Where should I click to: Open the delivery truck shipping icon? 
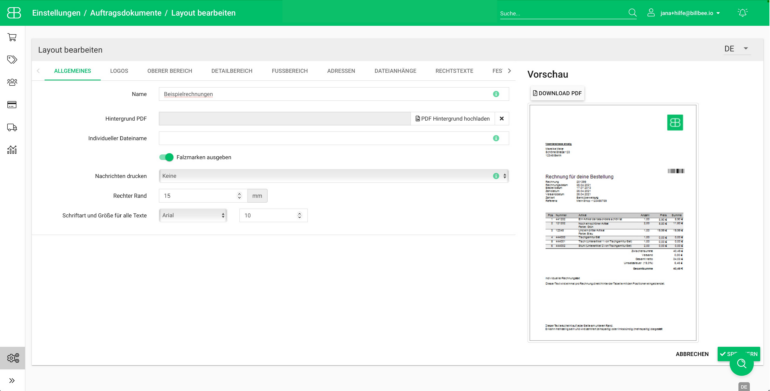pos(12,127)
